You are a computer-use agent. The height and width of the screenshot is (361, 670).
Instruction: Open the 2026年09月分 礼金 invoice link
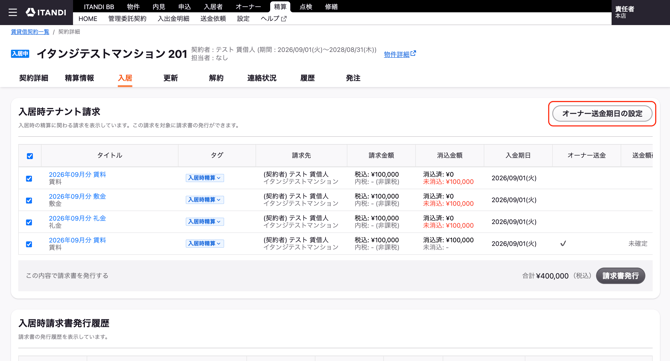77,218
